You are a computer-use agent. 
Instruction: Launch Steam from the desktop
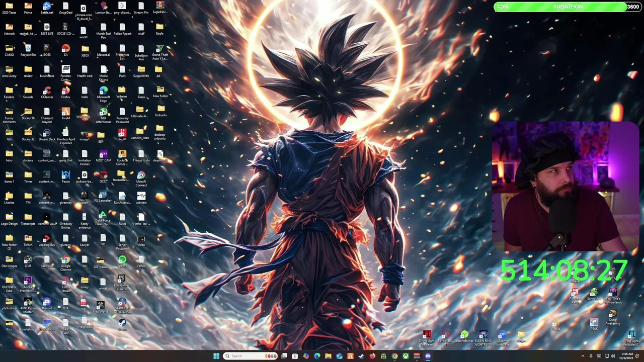pyautogui.click(x=122, y=324)
